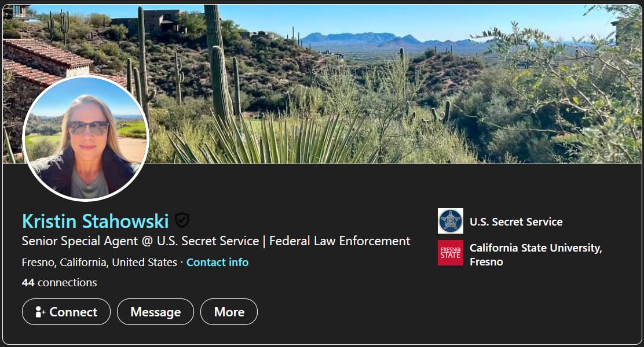This screenshot has height=347, width=644.
Task: Click the Fresno, California location text
Action: click(x=100, y=262)
